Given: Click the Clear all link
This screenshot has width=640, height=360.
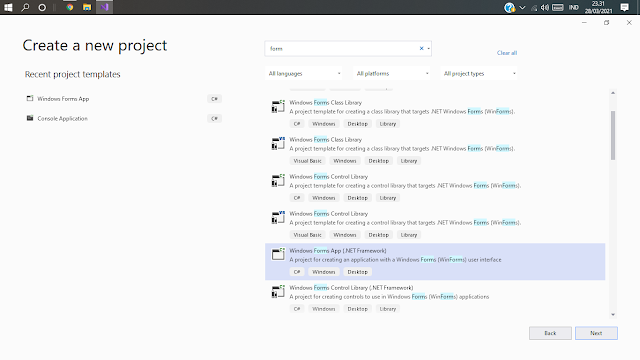Looking at the screenshot, I should pos(507,53).
